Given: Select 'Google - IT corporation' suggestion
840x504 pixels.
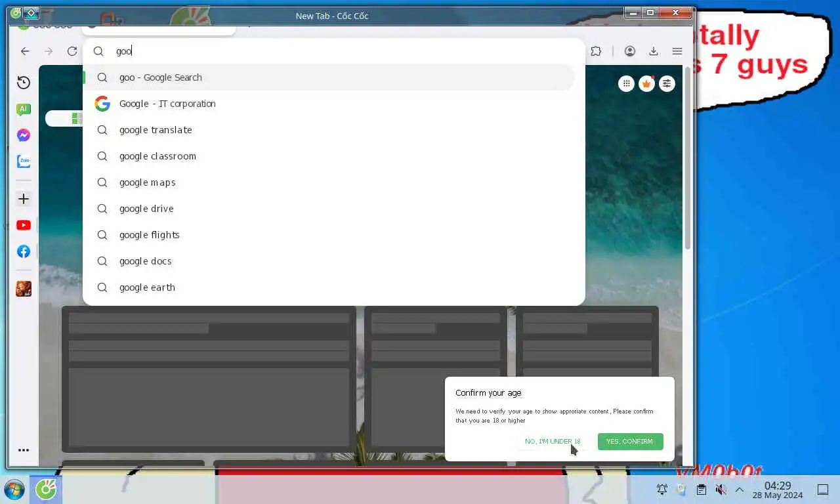Looking at the screenshot, I should click(x=329, y=104).
